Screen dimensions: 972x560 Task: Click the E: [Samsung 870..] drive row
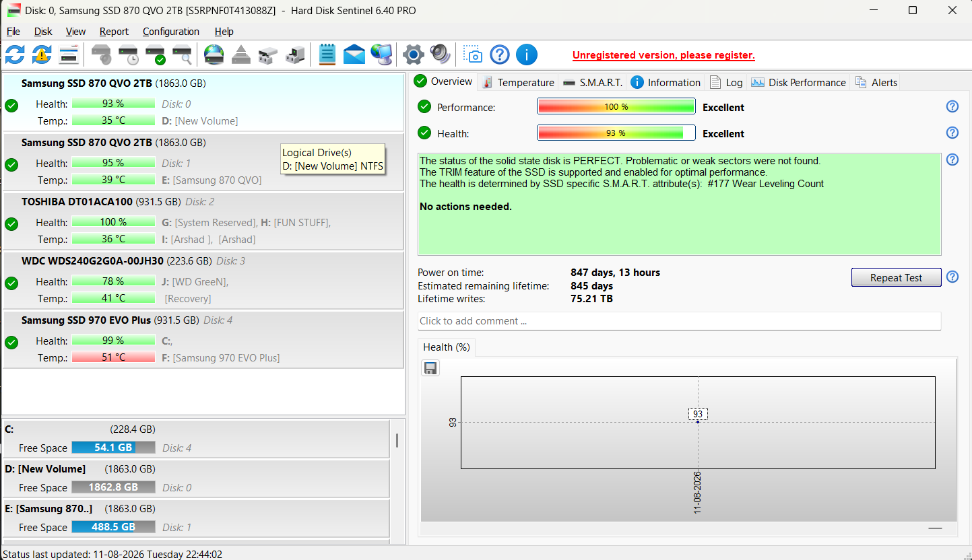[196, 518]
